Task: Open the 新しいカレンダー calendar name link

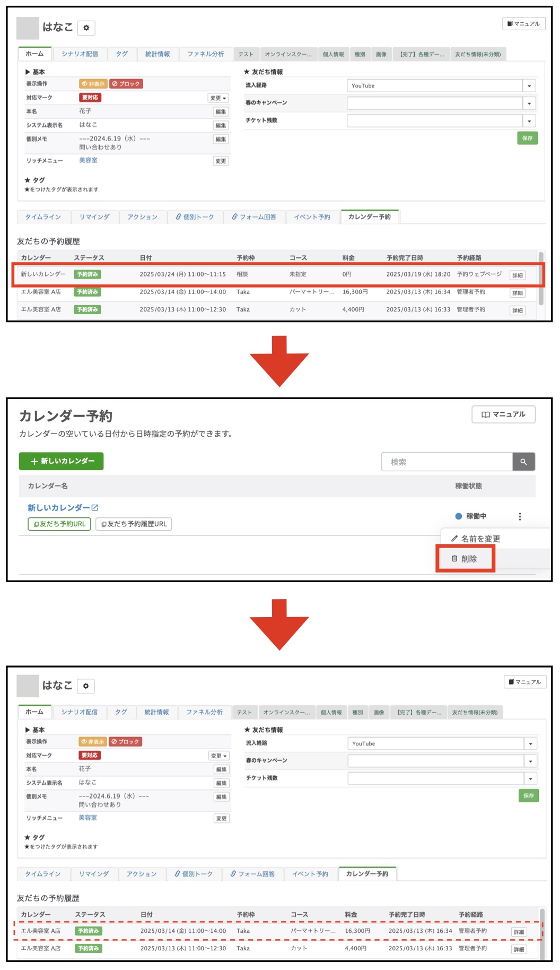Action: pyautogui.click(x=59, y=508)
